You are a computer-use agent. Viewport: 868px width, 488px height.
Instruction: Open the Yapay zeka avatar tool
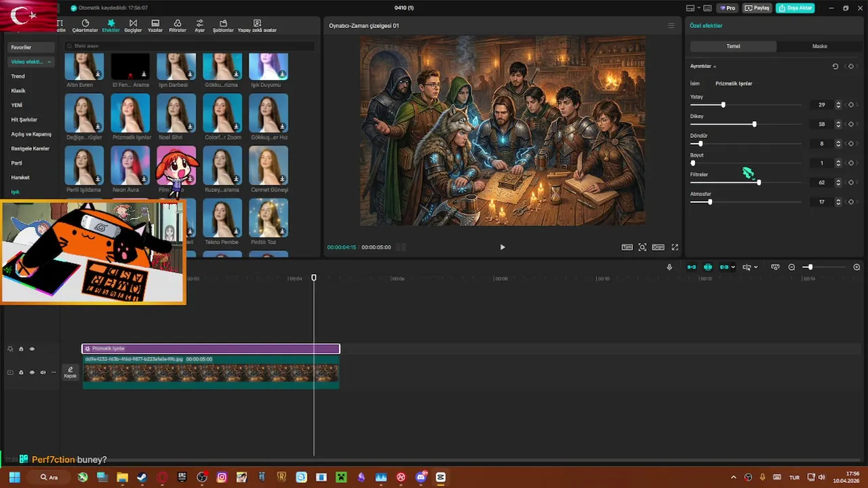(x=257, y=26)
